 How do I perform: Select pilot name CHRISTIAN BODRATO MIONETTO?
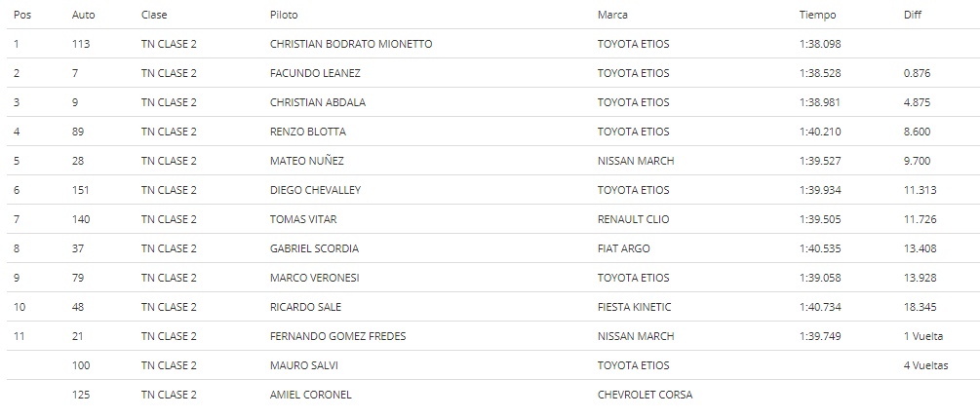coord(351,44)
